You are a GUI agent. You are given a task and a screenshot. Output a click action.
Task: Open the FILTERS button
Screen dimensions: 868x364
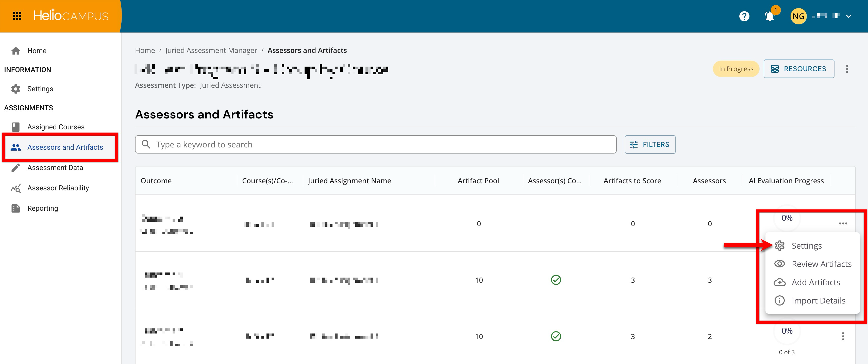click(650, 144)
